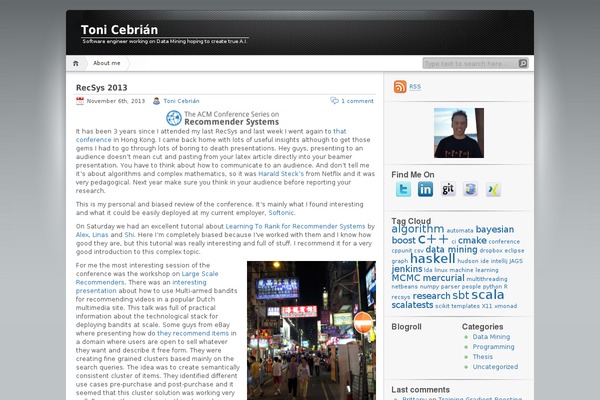Viewport: 600px width, 400px height.
Task: Focus the search text field
Action: [x=471, y=64]
